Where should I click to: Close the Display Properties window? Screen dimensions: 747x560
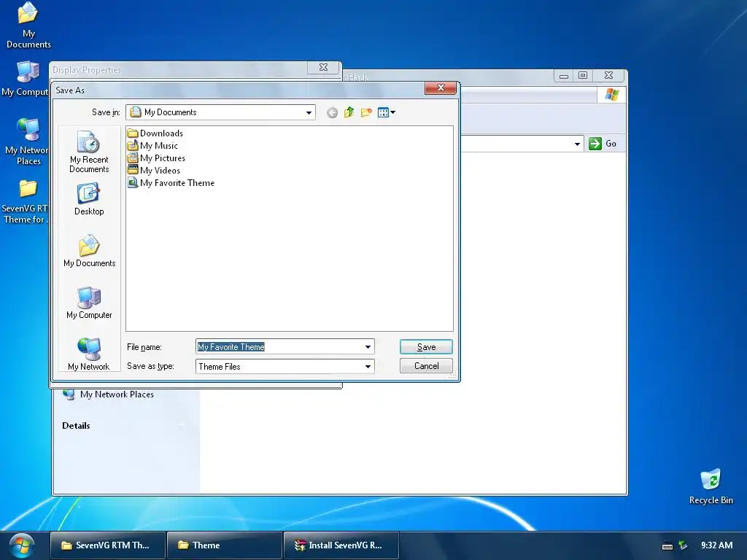[323, 68]
